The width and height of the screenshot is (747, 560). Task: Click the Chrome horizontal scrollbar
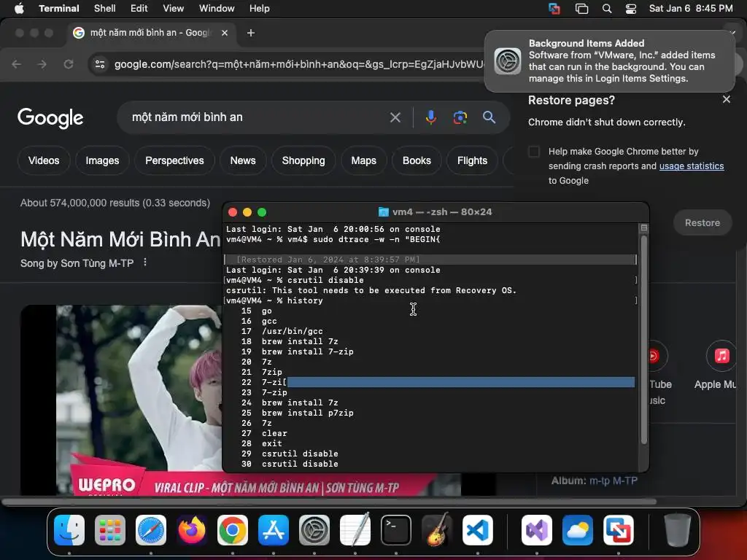point(329,502)
